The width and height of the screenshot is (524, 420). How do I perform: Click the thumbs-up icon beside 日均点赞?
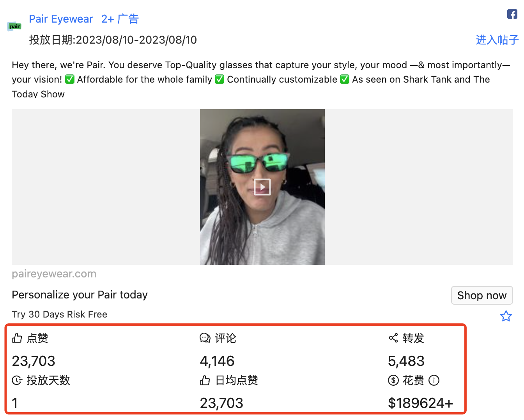tap(205, 380)
